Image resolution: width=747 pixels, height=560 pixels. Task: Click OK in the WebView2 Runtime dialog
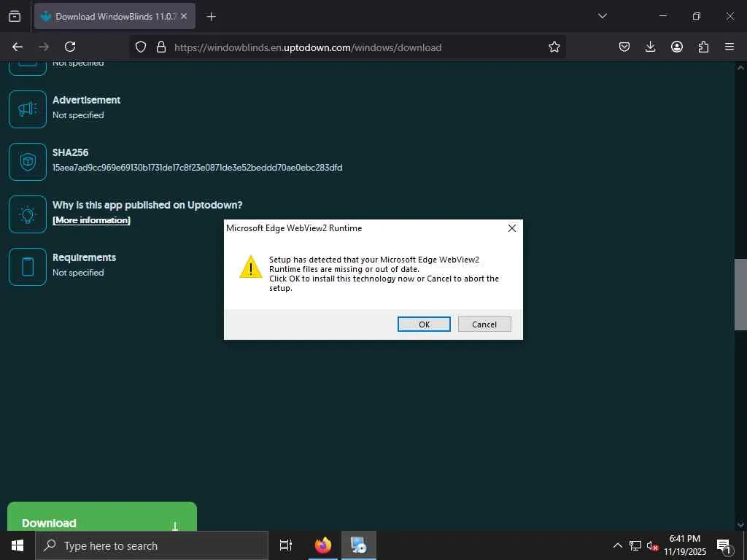(424, 324)
